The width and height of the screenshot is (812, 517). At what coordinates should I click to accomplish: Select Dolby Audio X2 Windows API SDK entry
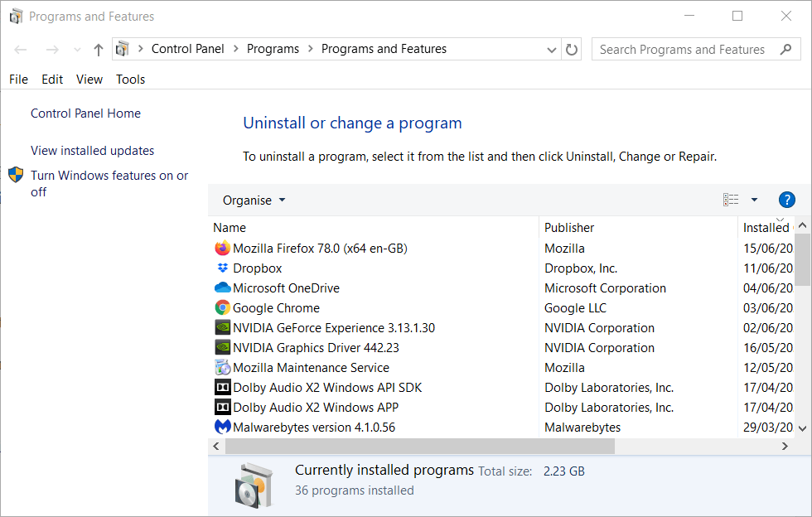click(x=327, y=388)
